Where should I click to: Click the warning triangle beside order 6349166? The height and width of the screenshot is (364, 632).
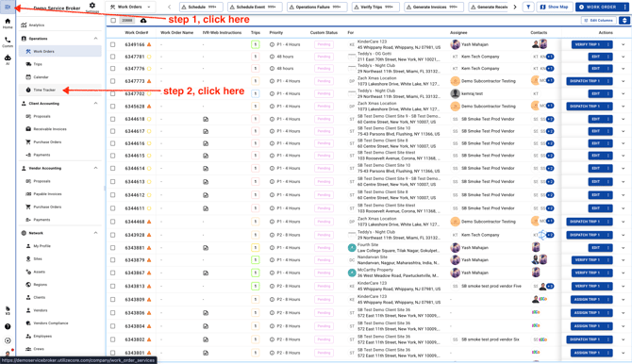(x=149, y=44)
